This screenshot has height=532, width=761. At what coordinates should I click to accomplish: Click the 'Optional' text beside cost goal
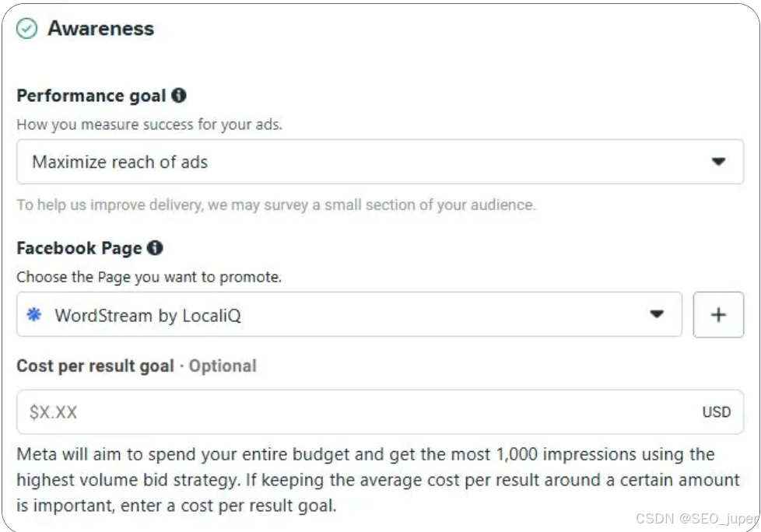pyautogui.click(x=223, y=366)
